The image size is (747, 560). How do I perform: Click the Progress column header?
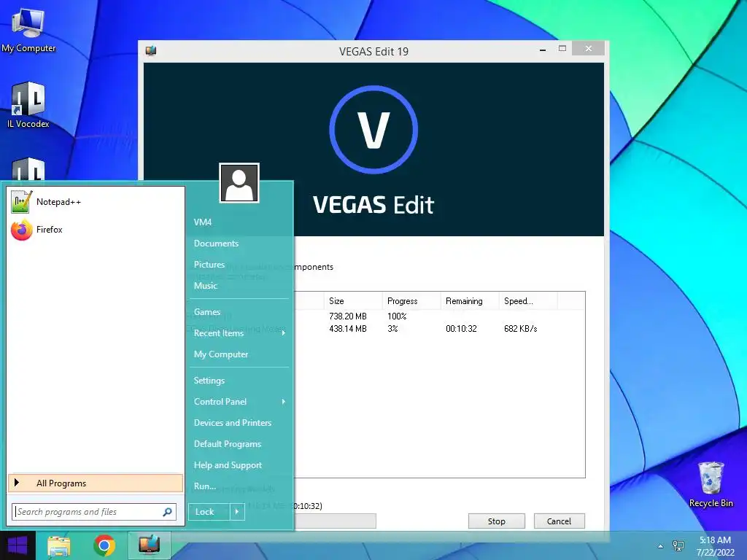coord(411,301)
